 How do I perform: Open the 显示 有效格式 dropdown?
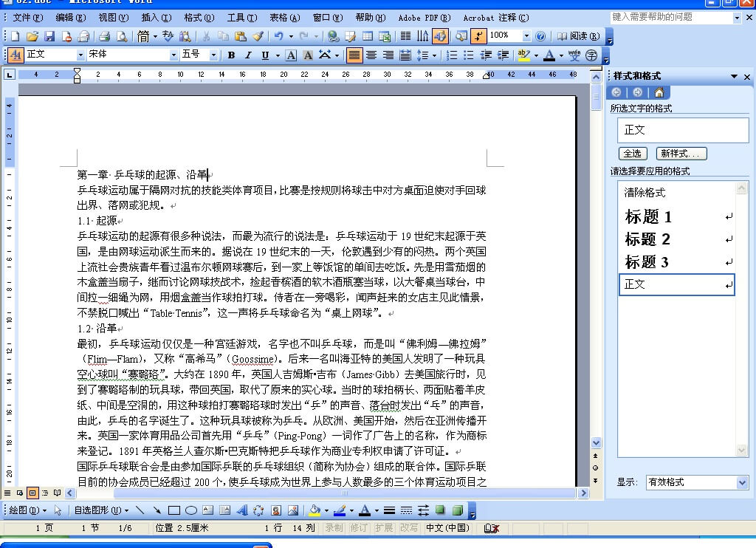pos(742,482)
